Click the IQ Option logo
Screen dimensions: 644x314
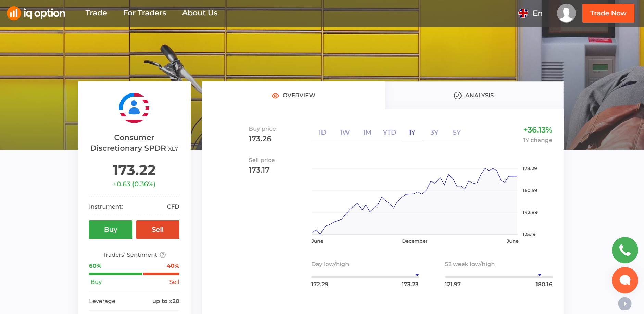pos(36,13)
